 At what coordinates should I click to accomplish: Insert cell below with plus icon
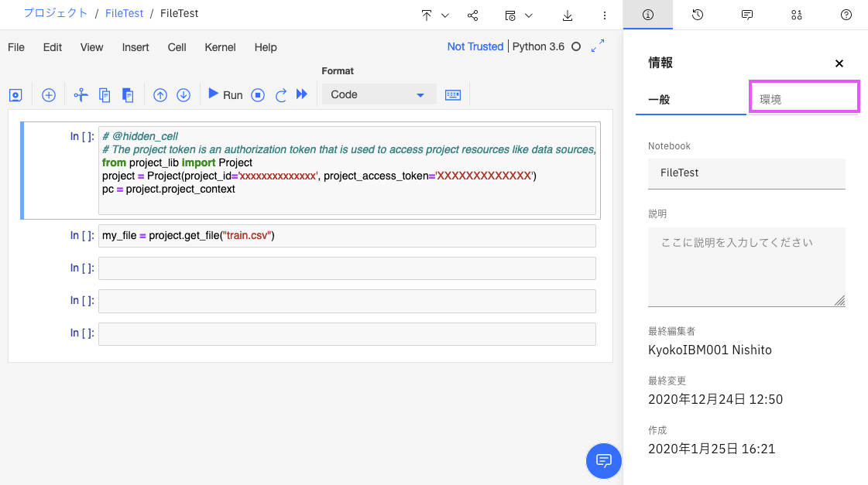[x=49, y=95]
